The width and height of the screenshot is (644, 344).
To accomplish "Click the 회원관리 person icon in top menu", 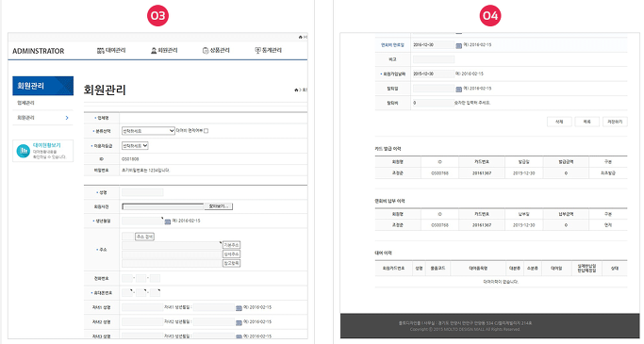I will pyautogui.click(x=154, y=51).
